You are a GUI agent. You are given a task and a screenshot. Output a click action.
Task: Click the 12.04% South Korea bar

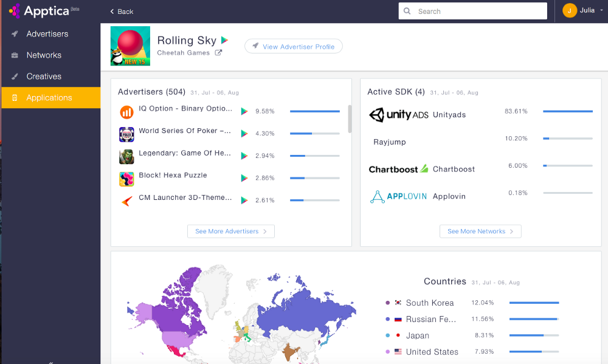coord(534,303)
